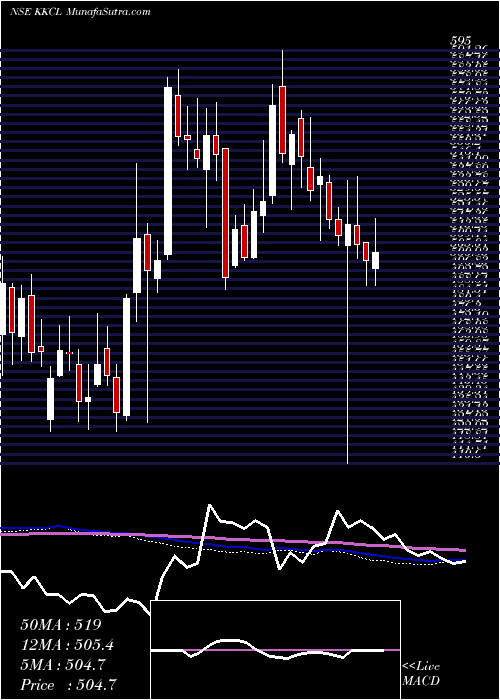Click the 50MA : 519 value
The height and width of the screenshot is (700, 500).
62,625
